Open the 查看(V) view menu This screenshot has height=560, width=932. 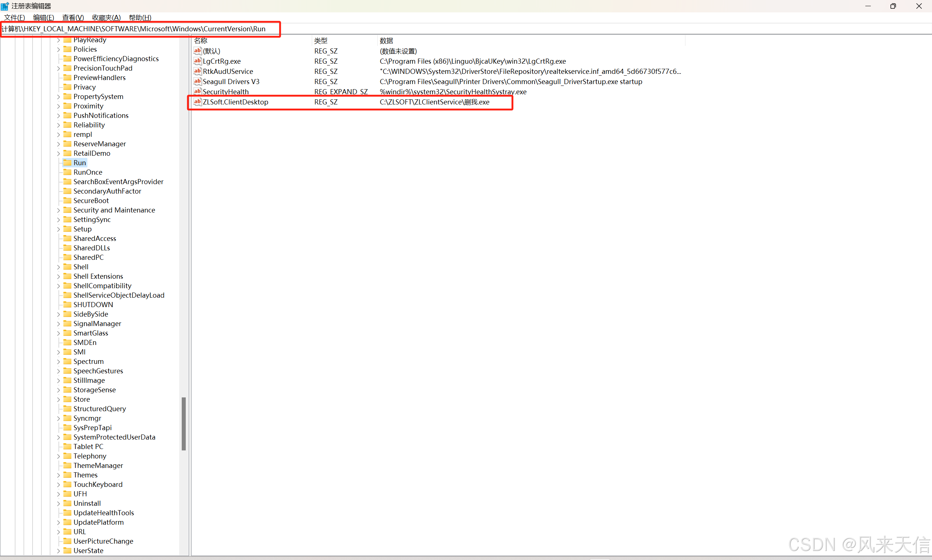(x=73, y=17)
